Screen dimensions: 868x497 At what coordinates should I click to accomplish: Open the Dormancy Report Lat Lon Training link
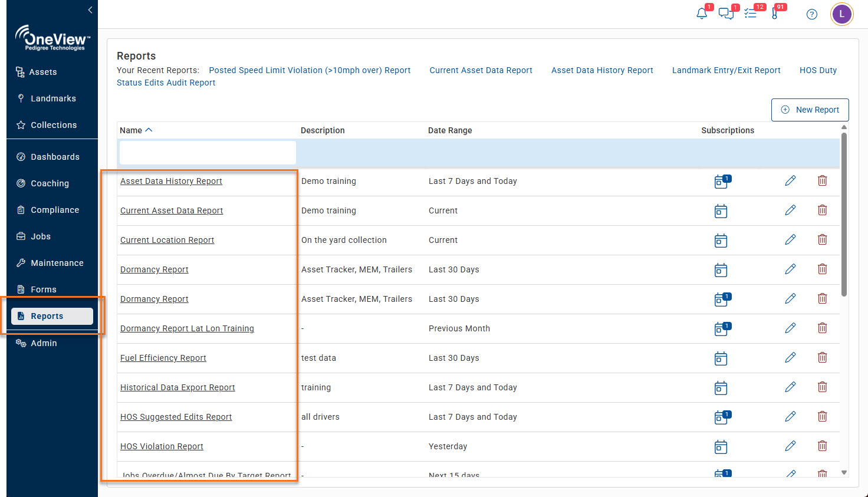coord(187,328)
